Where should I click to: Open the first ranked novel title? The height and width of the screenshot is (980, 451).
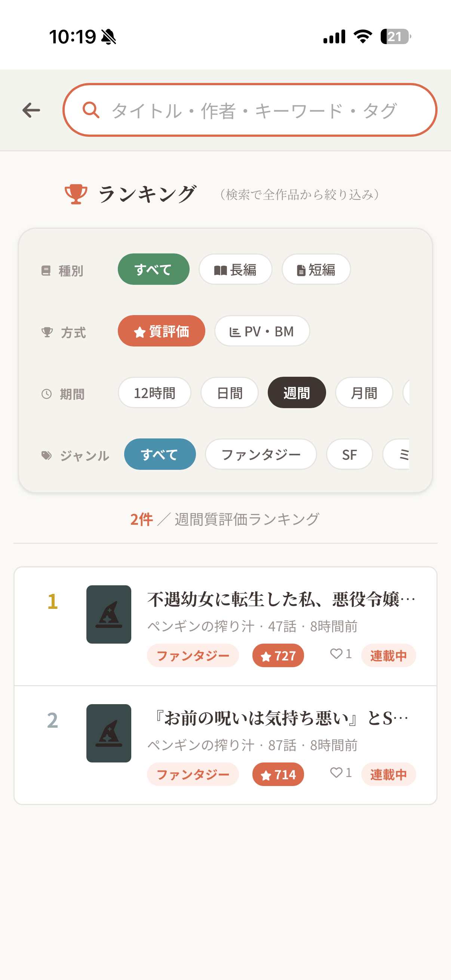point(281,600)
